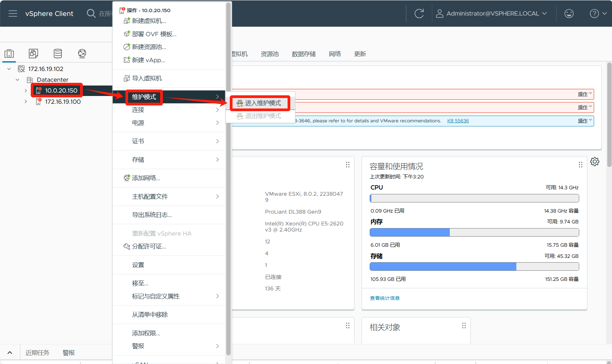Screen dimensions: 612x364
Task: Open the KB 55636 link
Action: point(458,121)
